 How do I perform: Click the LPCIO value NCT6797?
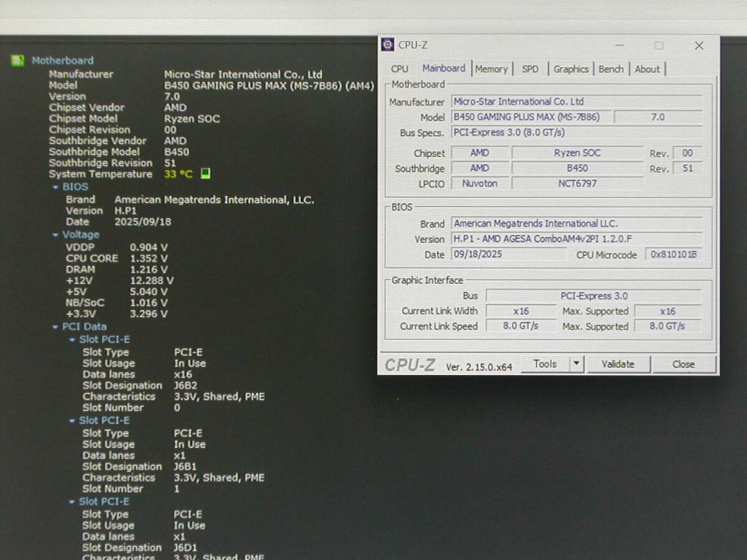577,184
